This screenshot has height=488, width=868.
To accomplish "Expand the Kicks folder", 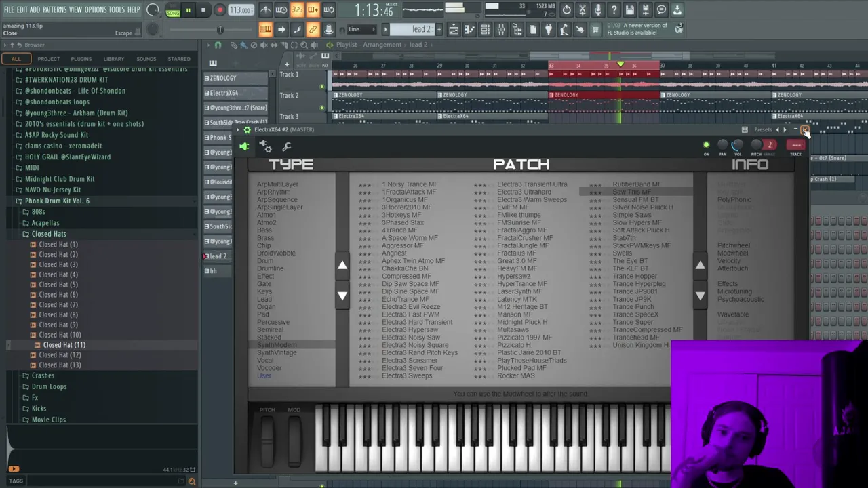I will pyautogui.click(x=39, y=409).
